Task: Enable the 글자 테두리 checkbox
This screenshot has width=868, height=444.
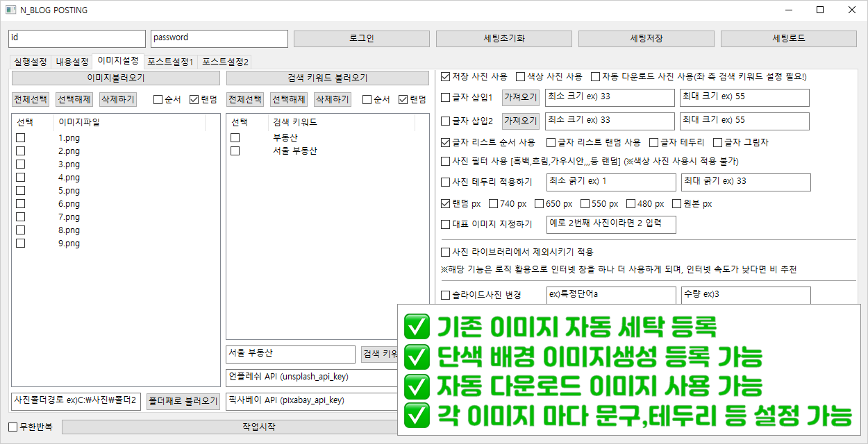Action: point(654,142)
